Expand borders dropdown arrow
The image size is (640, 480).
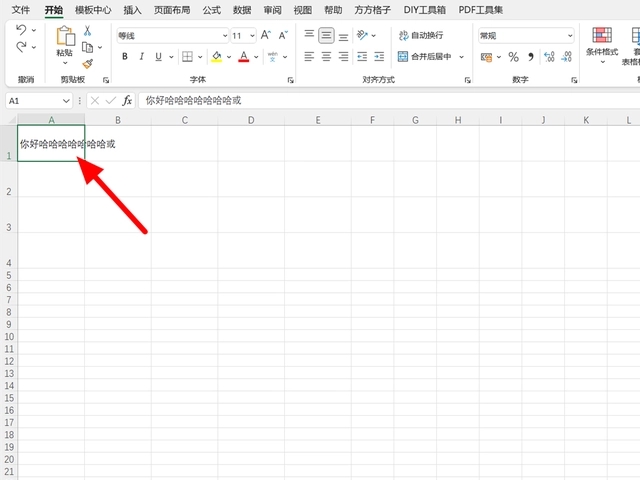pyautogui.click(x=200, y=57)
